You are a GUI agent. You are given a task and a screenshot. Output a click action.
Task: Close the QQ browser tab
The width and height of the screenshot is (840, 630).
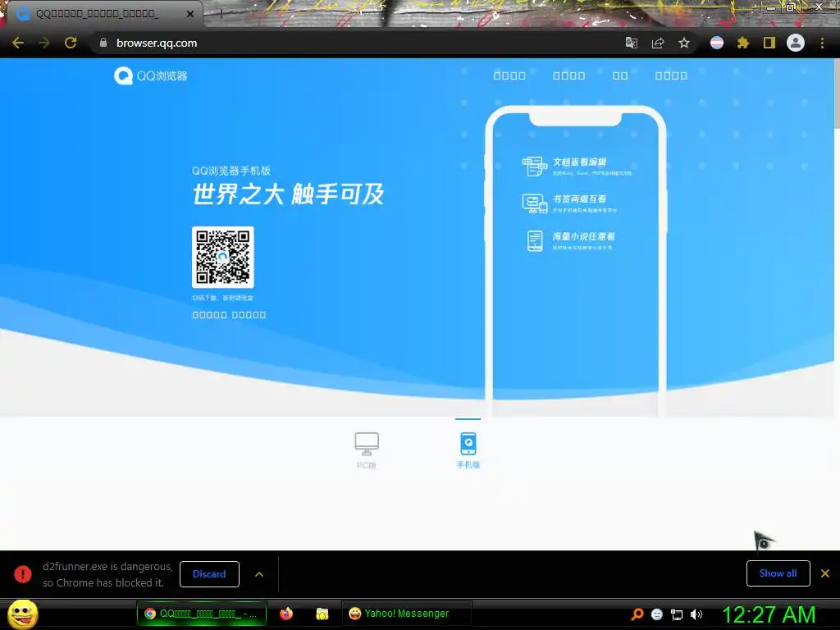pos(190,14)
